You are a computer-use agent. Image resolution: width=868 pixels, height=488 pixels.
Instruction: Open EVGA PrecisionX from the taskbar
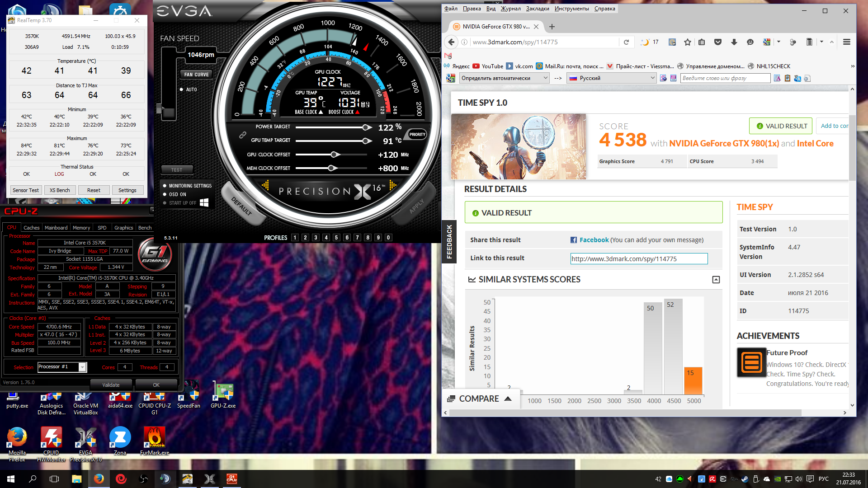209,479
